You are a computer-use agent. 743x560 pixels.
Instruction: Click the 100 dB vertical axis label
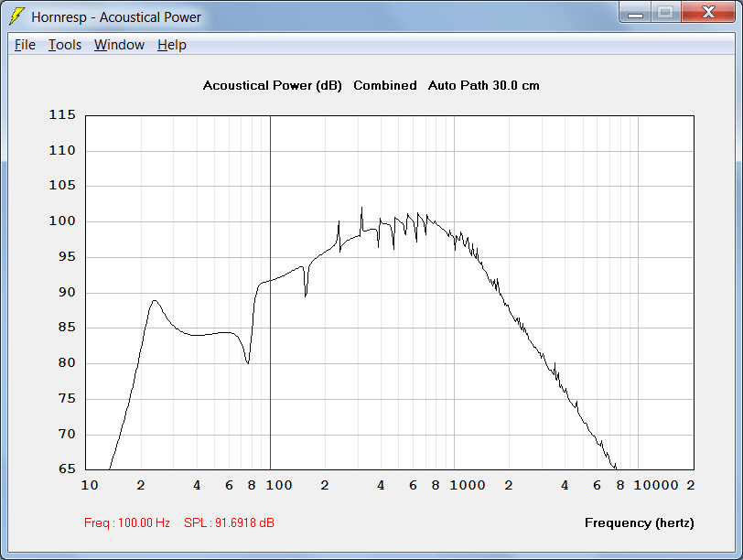click(62, 221)
